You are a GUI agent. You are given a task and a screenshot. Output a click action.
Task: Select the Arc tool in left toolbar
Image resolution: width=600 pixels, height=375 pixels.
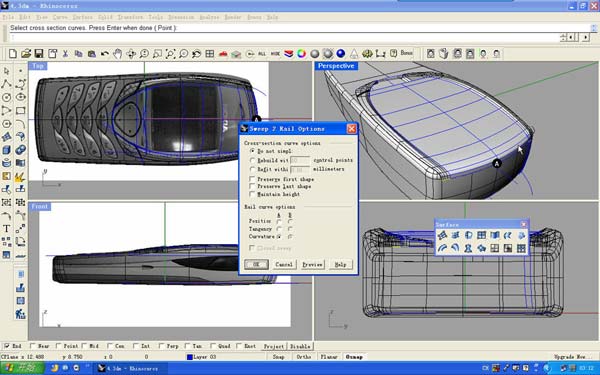20,124
